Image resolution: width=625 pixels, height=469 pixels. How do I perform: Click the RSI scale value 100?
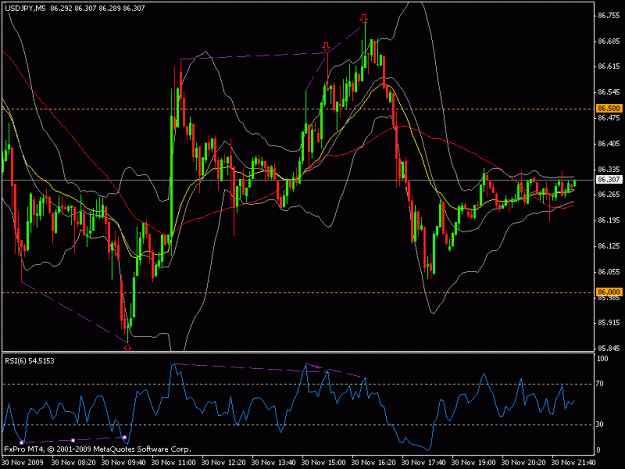click(x=603, y=359)
